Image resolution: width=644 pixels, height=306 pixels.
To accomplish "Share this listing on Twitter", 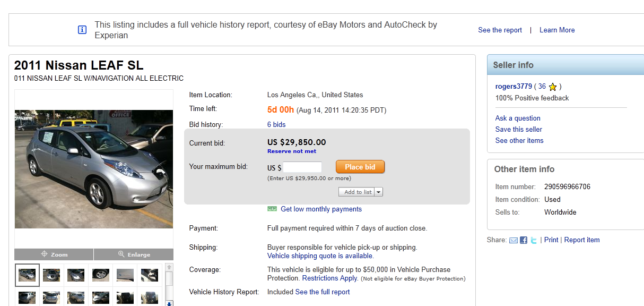I will 533,240.
